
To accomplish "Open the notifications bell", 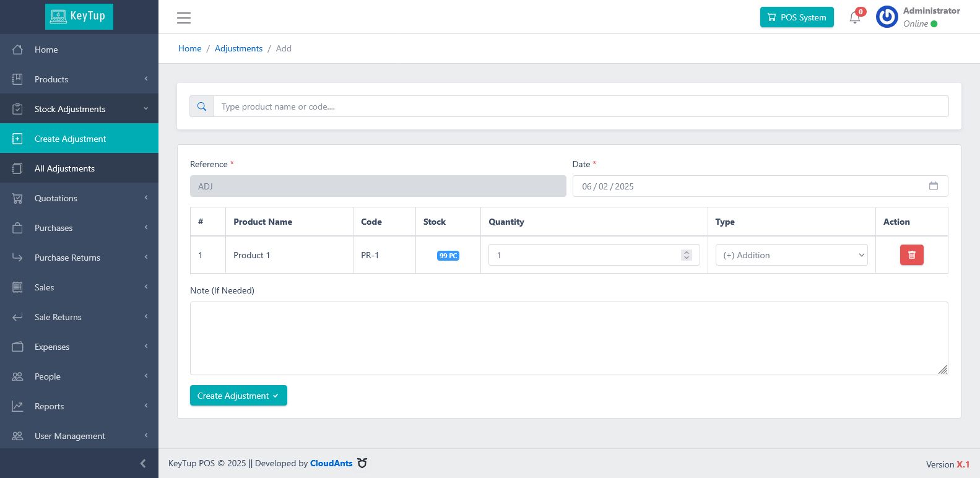I will (x=855, y=17).
